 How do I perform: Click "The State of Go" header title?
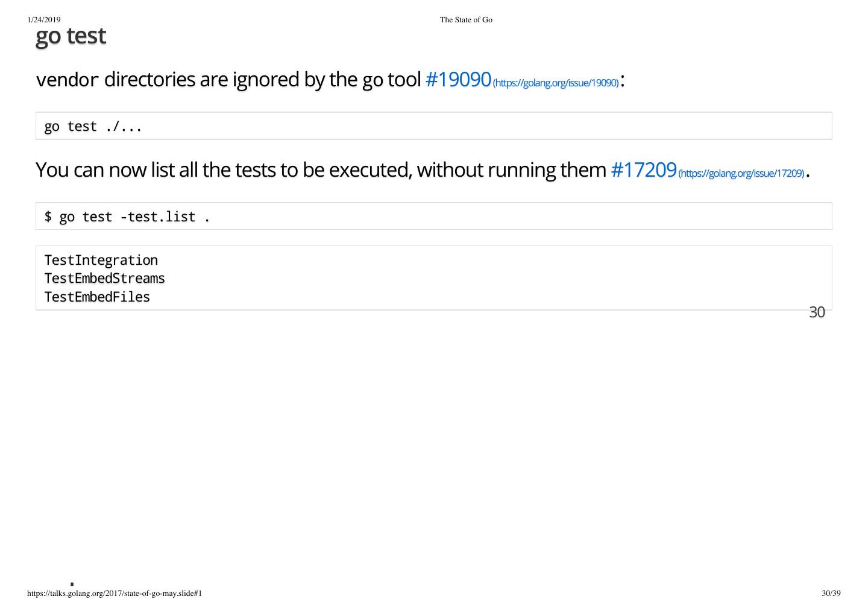click(x=466, y=20)
